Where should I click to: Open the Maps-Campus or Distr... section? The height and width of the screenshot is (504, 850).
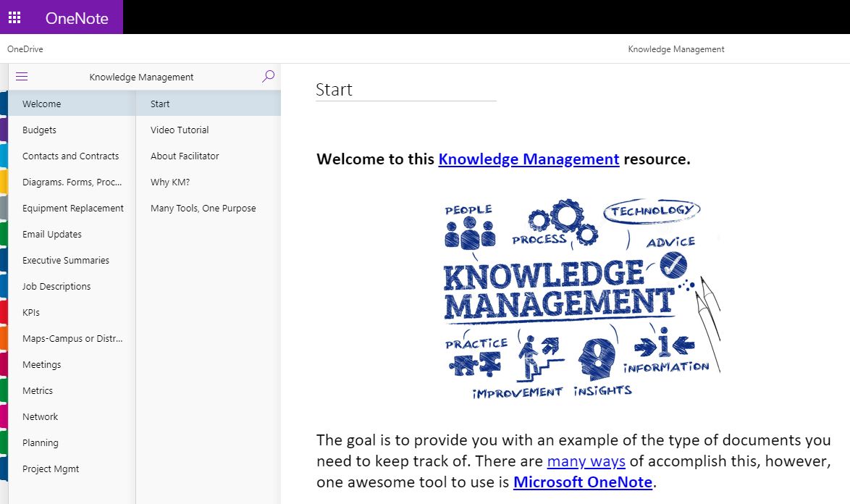[72, 337]
